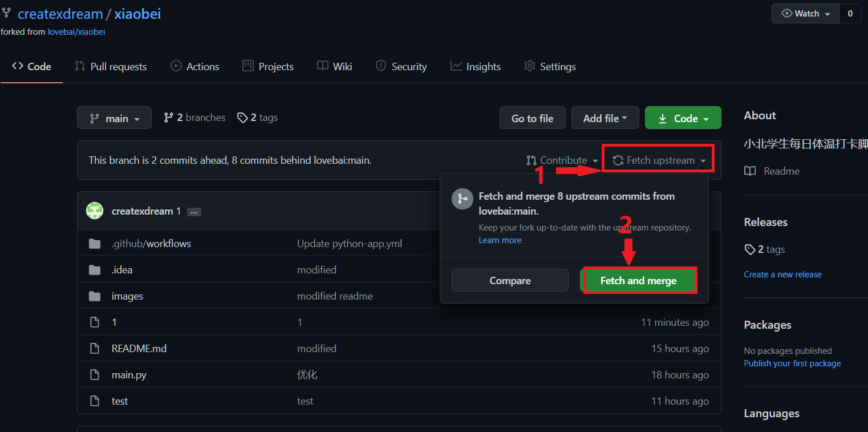Open the images folder

127,296
